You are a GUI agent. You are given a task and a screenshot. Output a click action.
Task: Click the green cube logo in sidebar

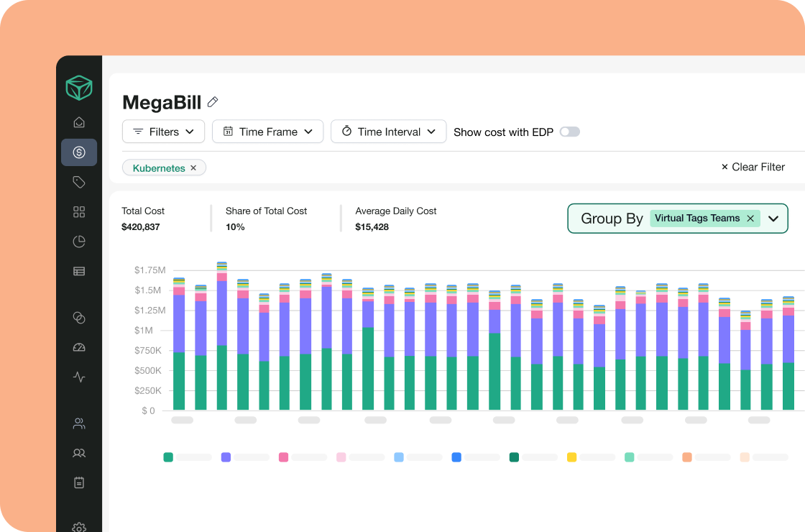[79, 88]
